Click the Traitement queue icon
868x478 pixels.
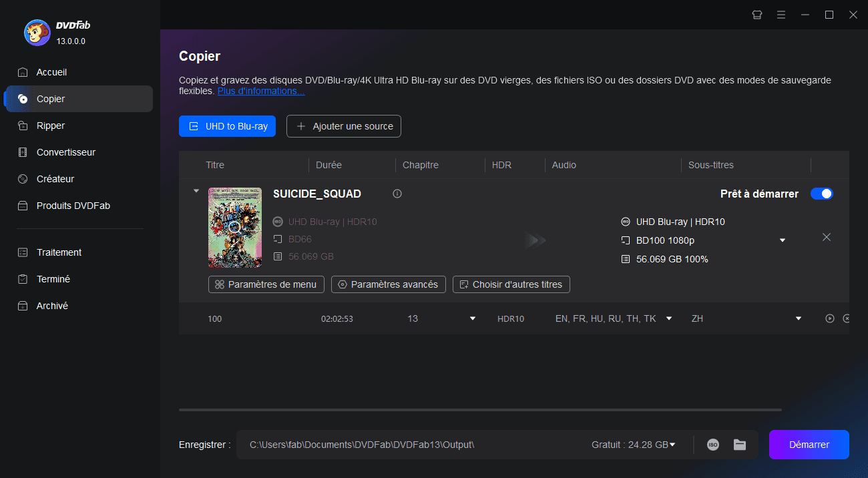coord(23,252)
